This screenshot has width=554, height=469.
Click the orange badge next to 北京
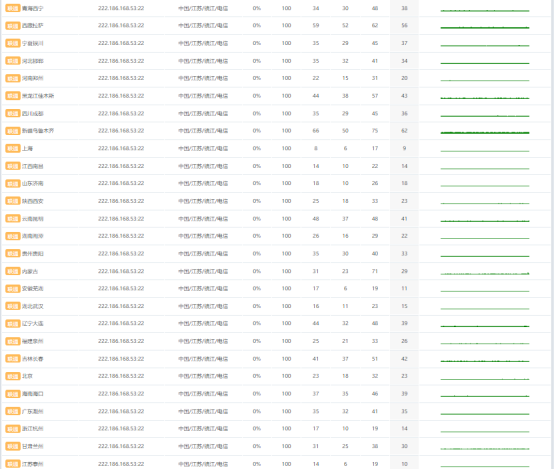[x=13, y=376]
